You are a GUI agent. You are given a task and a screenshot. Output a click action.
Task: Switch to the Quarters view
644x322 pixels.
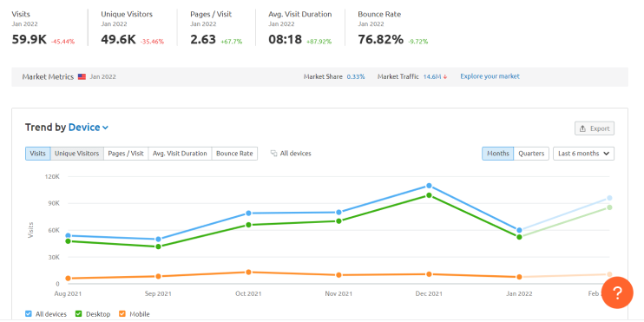531,154
